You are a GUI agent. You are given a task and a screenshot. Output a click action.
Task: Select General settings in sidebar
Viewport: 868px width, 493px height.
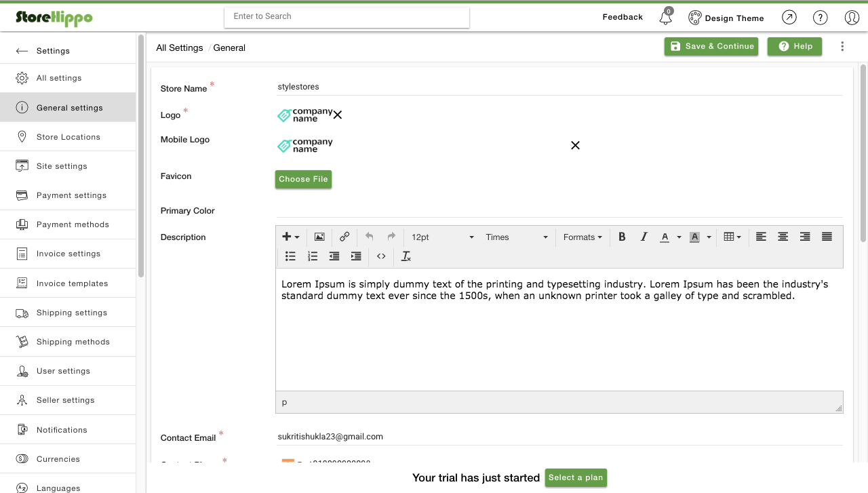click(68, 107)
